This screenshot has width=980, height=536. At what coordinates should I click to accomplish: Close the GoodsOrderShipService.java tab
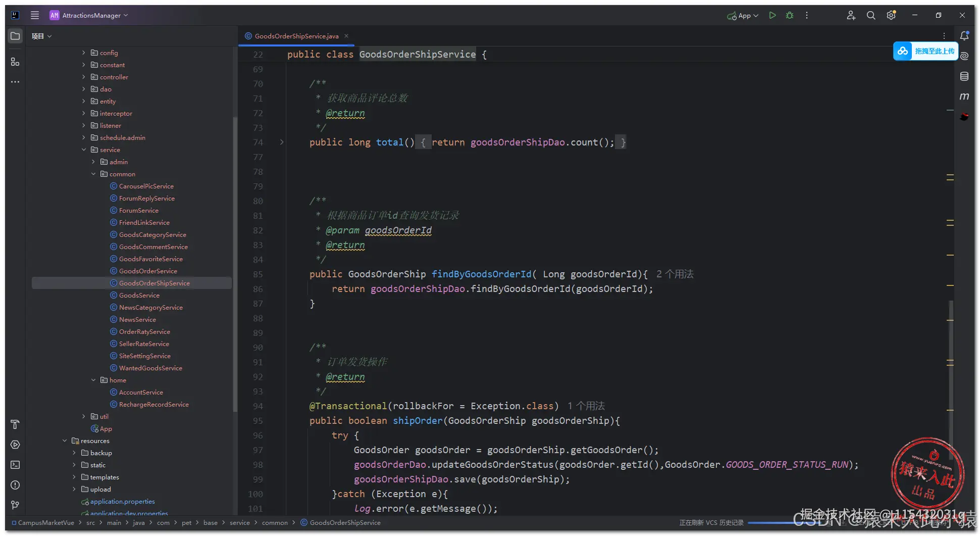pos(346,36)
